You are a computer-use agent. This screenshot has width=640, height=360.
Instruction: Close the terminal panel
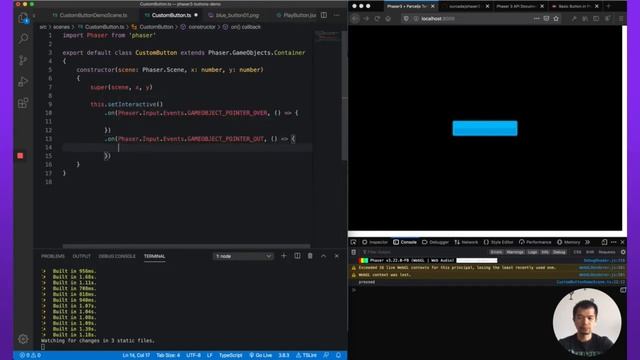[337, 256]
